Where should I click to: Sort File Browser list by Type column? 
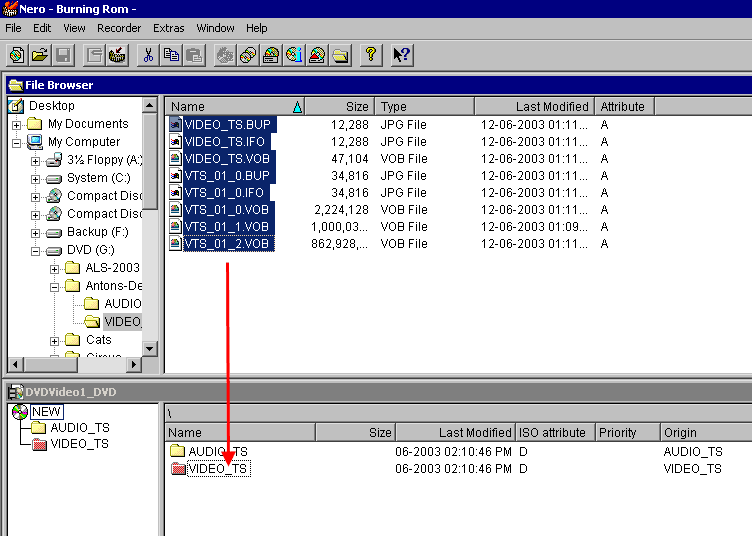pos(425,106)
